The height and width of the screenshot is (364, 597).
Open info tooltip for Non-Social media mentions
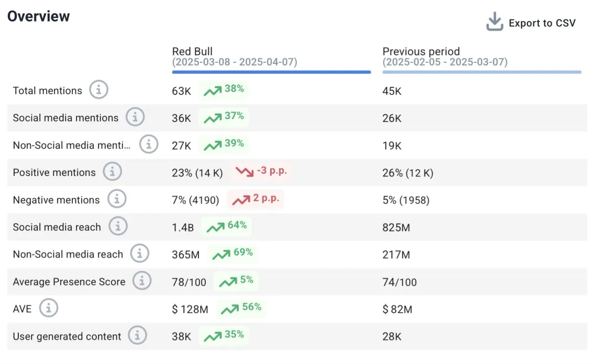tap(149, 145)
